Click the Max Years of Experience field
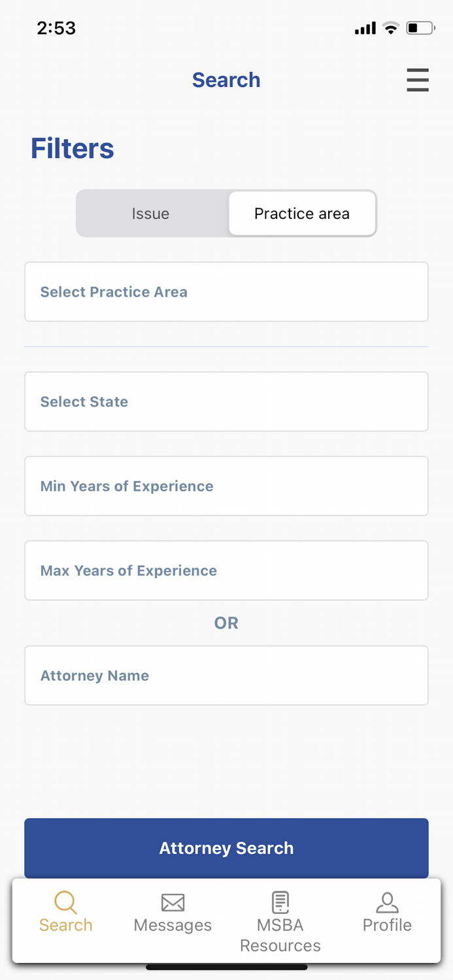Screen dimensions: 453x980 [226, 570]
